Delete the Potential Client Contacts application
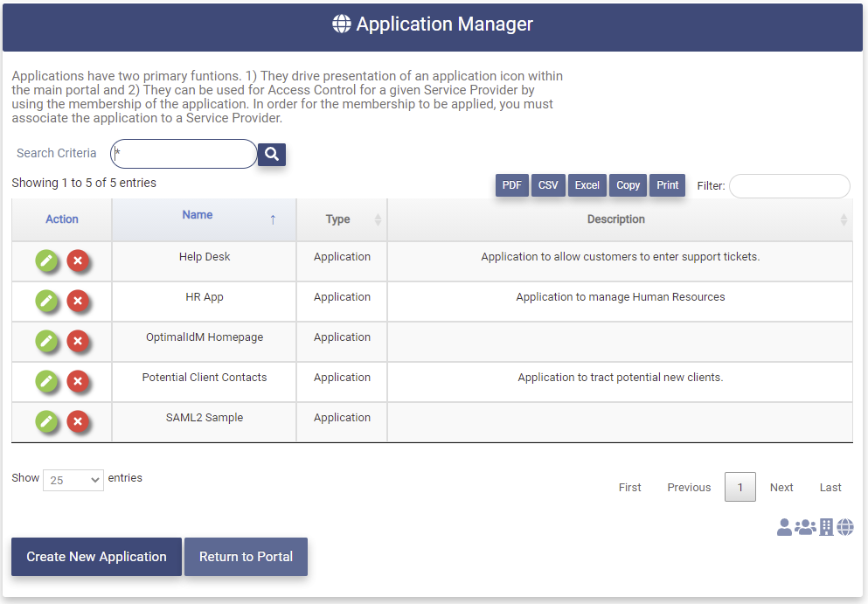Viewport: 868px width, 604px height. (x=78, y=381)
